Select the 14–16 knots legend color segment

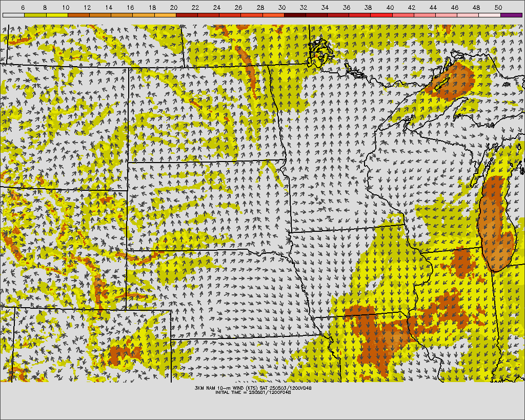[122, 15]
